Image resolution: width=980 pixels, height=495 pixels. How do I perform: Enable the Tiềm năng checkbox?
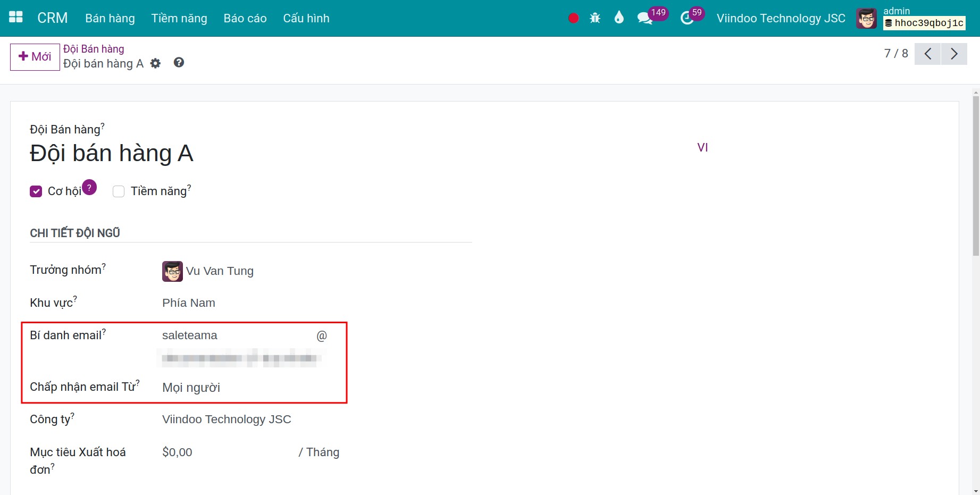click(x=119, y=191)
